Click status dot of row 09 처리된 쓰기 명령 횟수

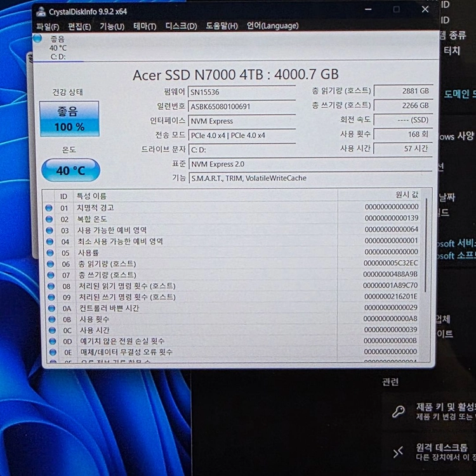51,297
